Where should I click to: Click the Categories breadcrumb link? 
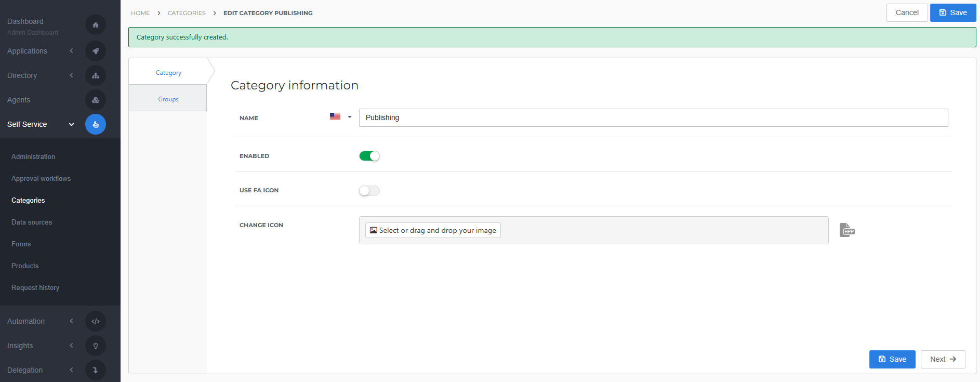187,13
